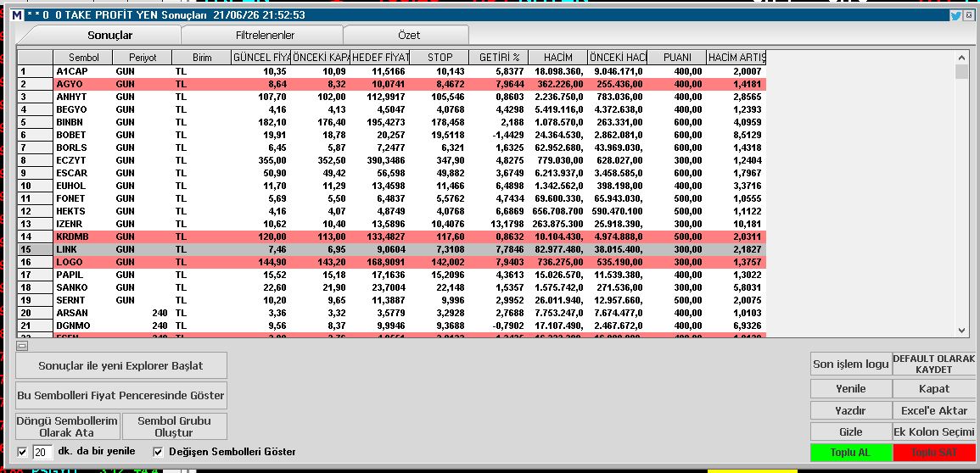980x473 pixels.
Task: Select the IZENR symbol cell
Action: coord(83,224)
